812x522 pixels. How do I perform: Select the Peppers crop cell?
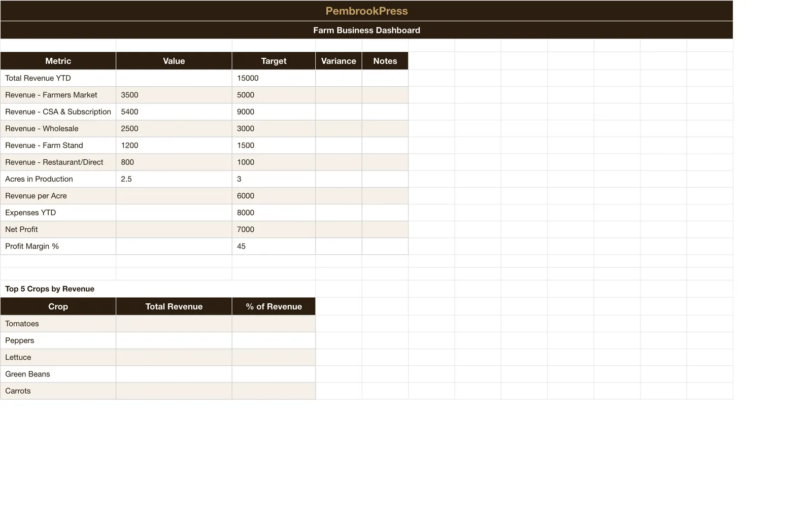[58, 340]
